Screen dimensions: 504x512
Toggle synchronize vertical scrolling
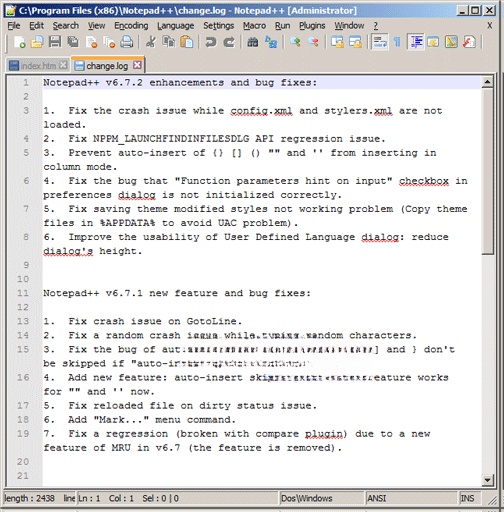click(337, 42)
